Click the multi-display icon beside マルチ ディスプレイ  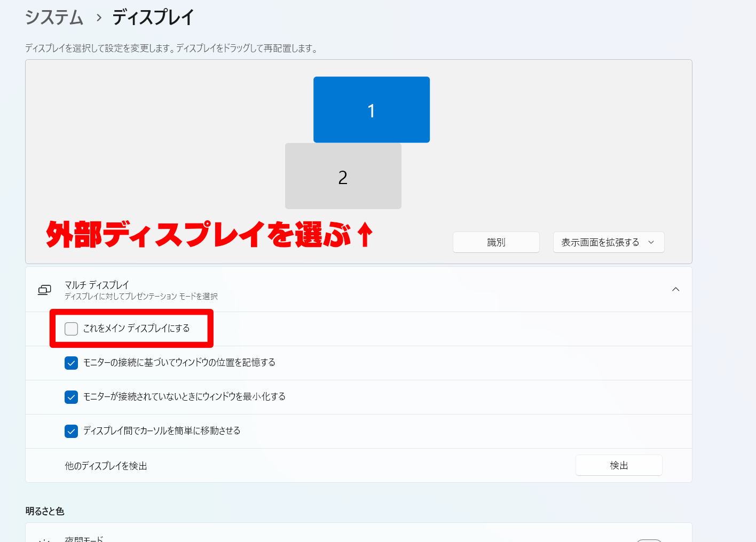click(x=44, y=290)
